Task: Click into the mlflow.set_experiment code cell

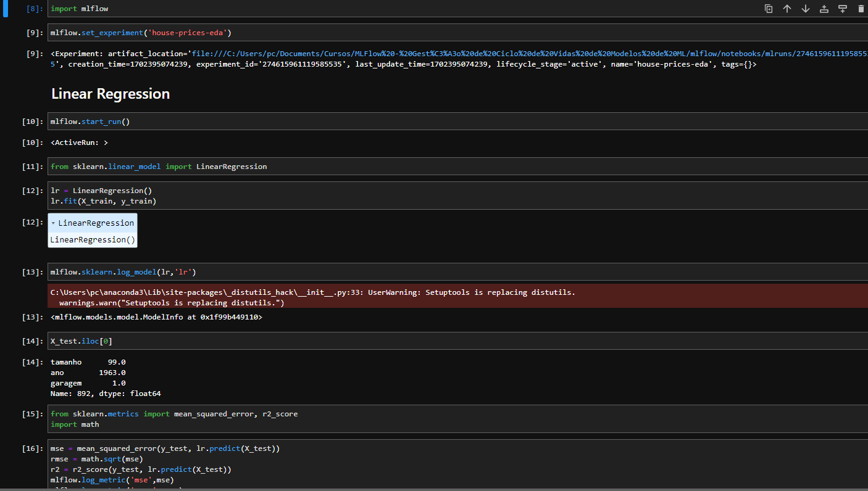Action: (x=457, y=33)
